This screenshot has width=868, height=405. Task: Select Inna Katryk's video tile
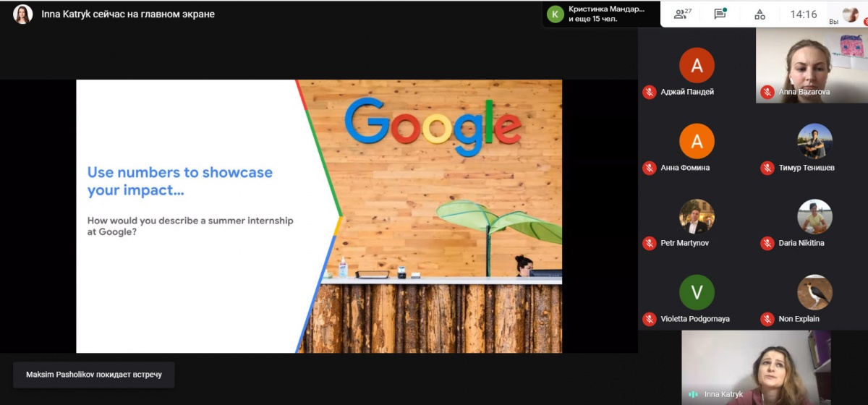tap(756, 367)
